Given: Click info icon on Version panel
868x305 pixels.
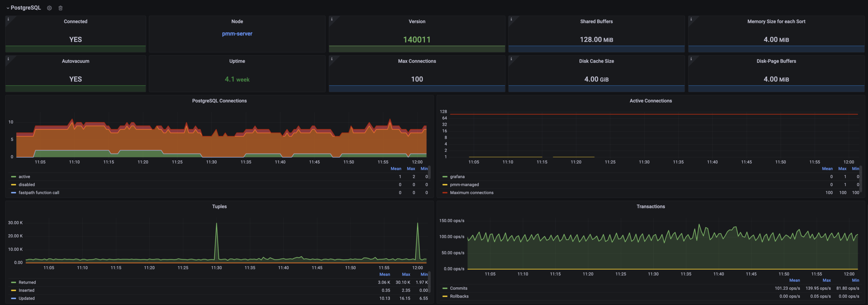Looking at the screenshot, I should point(332,19).
